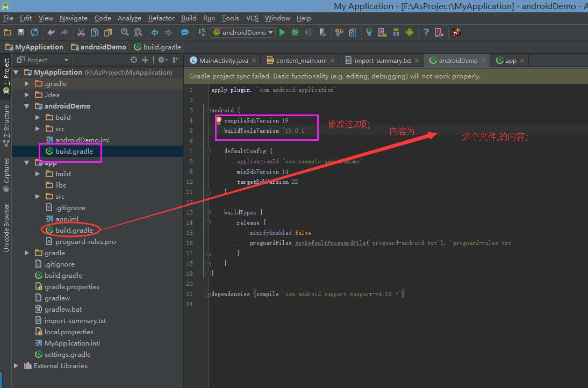Expand src folder under androidDemo
Viewport: 588px width, 388px height.
point(38,128)
